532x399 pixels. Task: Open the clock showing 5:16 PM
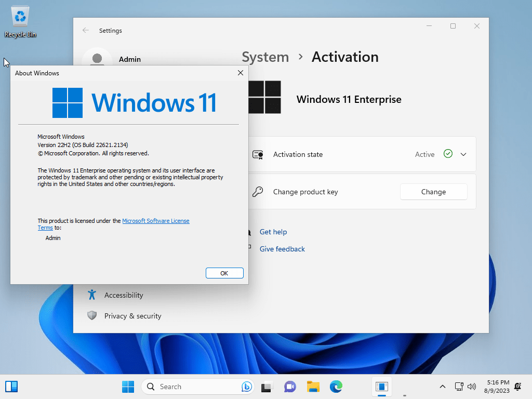pyautogui.click(x=497, y=387)
